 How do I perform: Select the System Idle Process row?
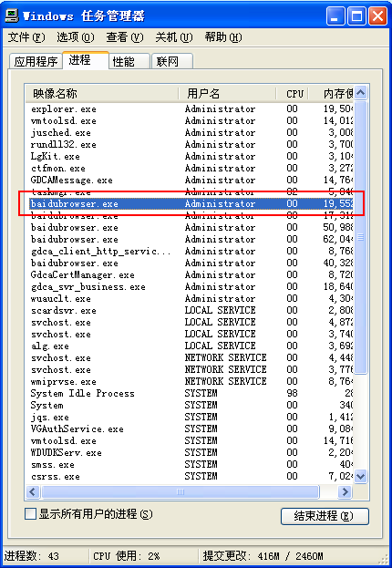[190, 393]
